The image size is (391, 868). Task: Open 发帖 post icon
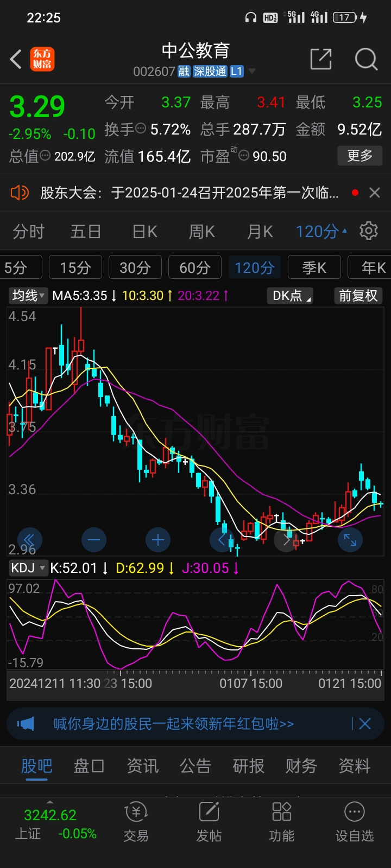coord(209,822)
